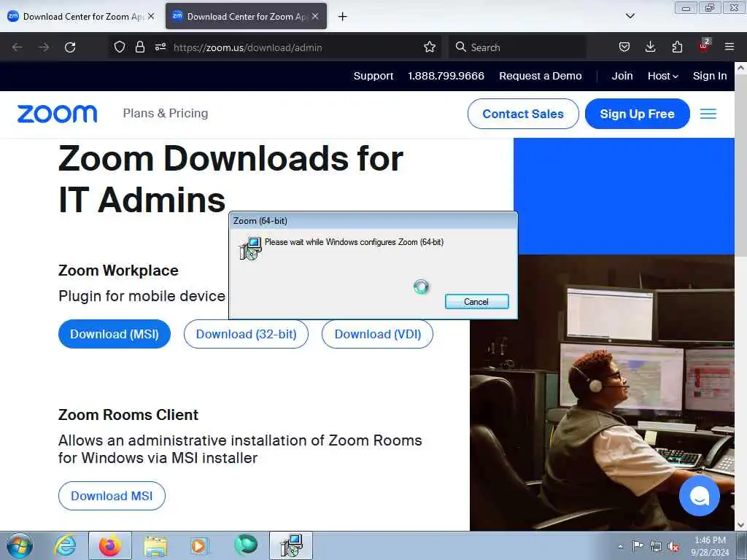The height and width of the screenshot is (560, 747).
Task: Click Sign In
Action: [710, 76]
